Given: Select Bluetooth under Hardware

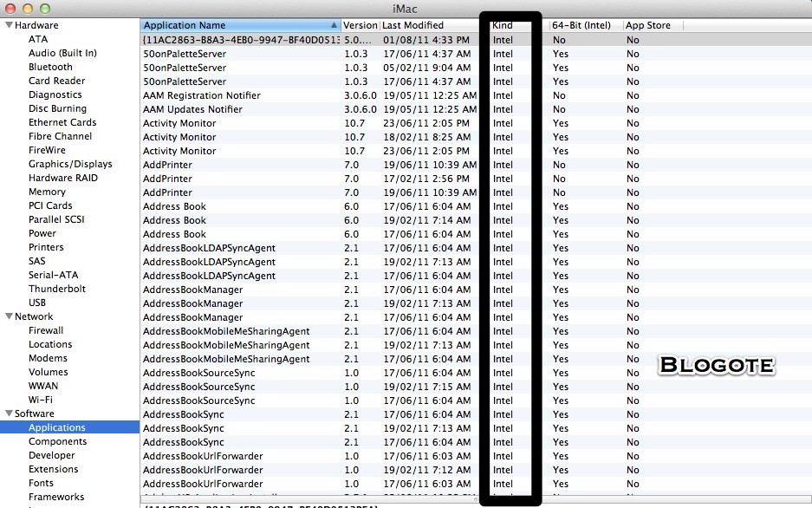Looking at the screenshot, I should pos(49,67).
